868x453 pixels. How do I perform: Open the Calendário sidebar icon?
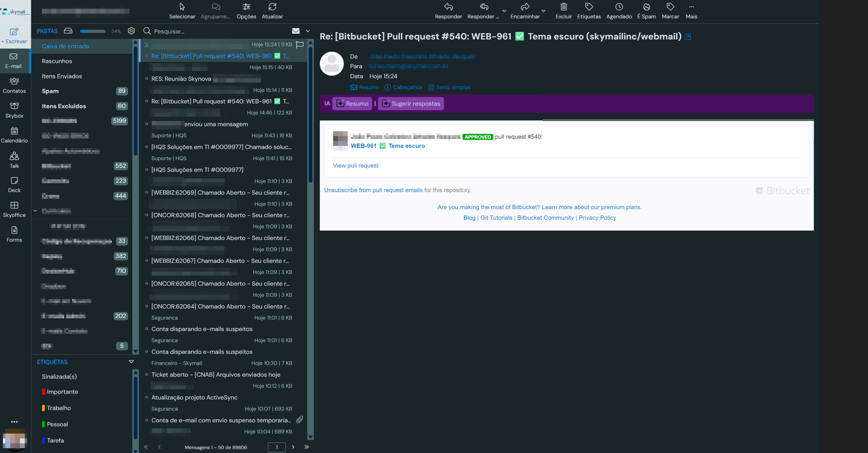14,131
